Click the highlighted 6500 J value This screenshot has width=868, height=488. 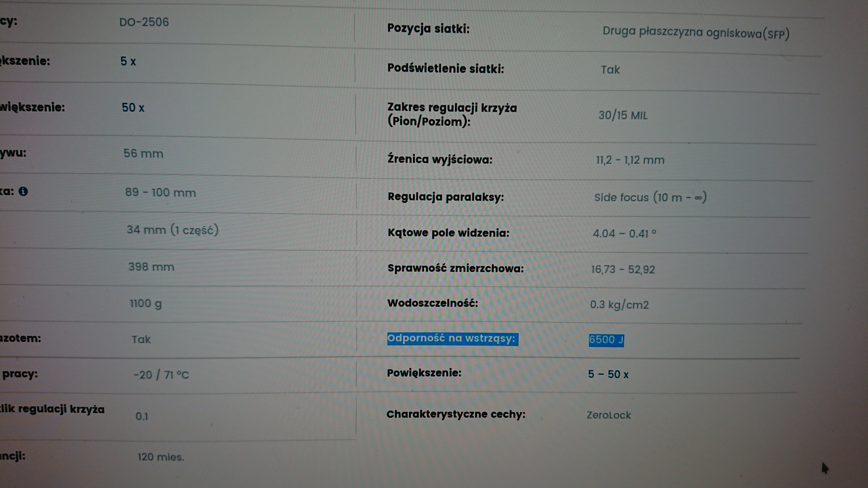coord(606,340)
